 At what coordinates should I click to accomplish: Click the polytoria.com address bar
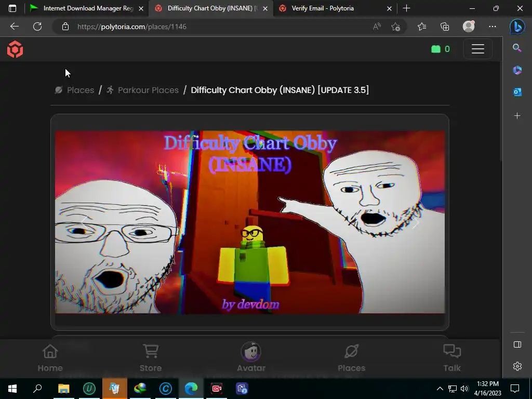pyautogui.click(x=217, y=26)
